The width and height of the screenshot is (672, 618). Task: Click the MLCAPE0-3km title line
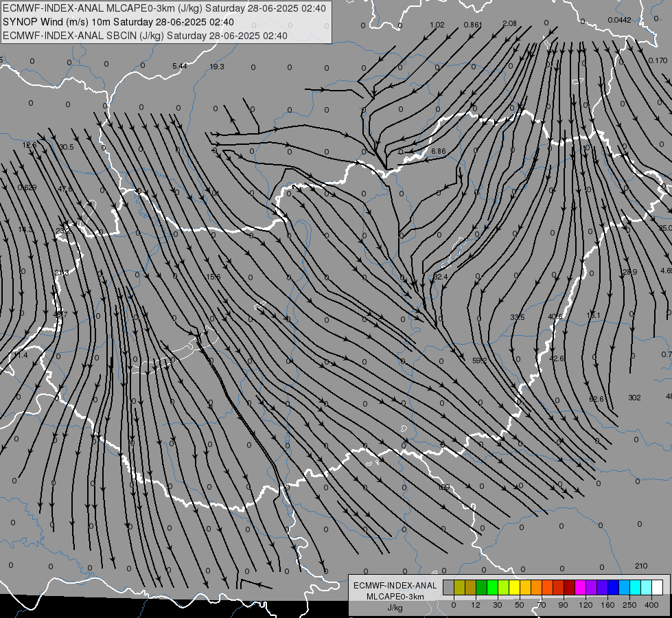click(164, 8)
